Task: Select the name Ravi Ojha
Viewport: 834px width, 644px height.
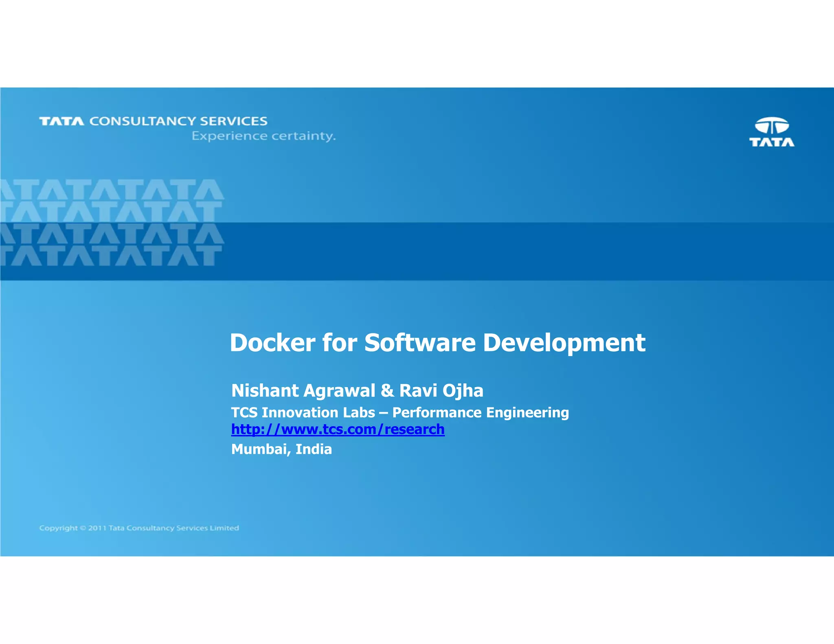Action: coord(441,391)
